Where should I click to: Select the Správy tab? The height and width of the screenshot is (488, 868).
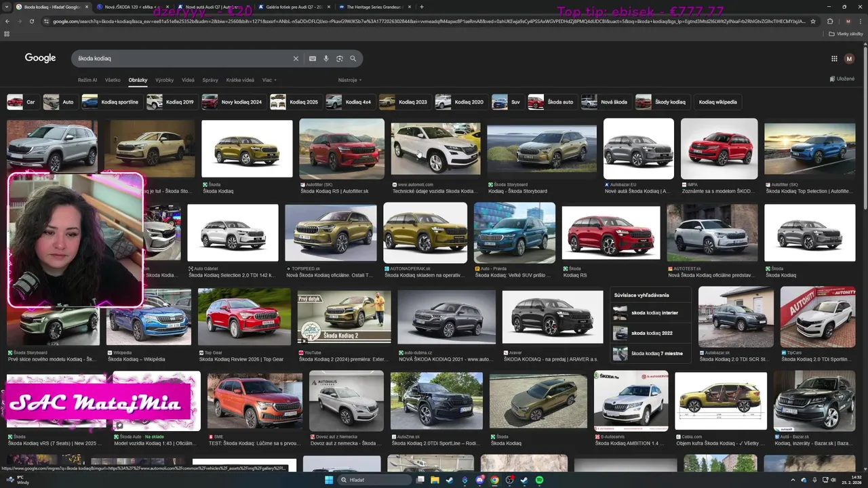click(x=210, y=80)
